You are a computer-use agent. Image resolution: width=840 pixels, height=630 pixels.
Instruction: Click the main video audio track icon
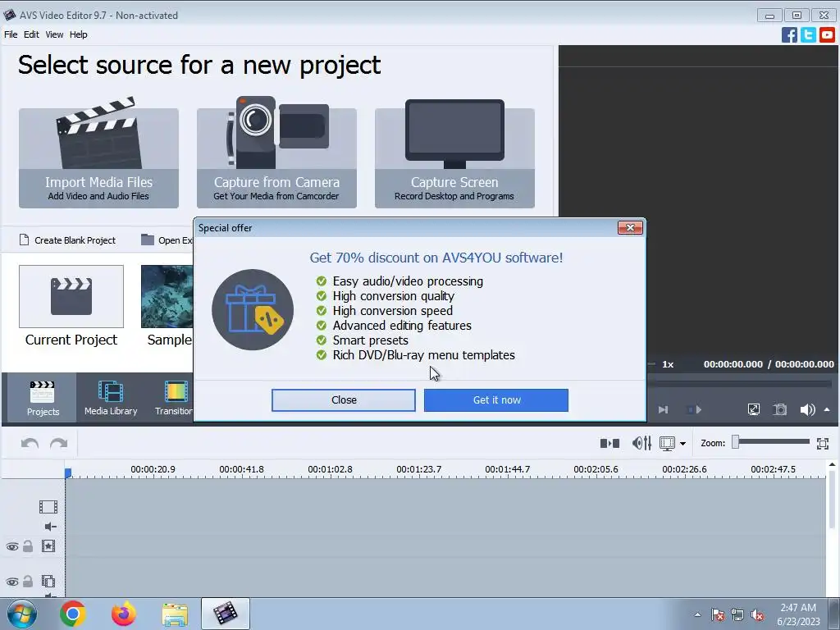tap(50, 527)
